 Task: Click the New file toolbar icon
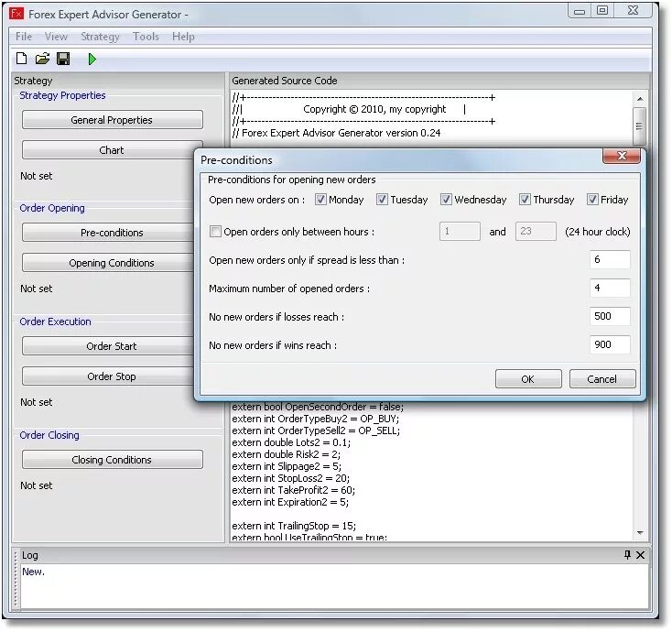pos(21,59)
